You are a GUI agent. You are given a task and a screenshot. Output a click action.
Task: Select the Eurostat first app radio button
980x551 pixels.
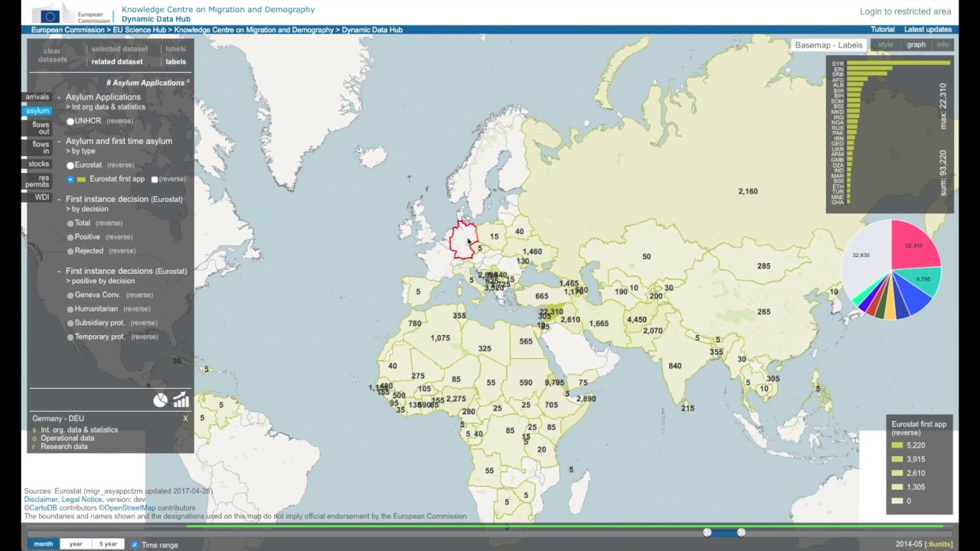click(x=70, y=179)
